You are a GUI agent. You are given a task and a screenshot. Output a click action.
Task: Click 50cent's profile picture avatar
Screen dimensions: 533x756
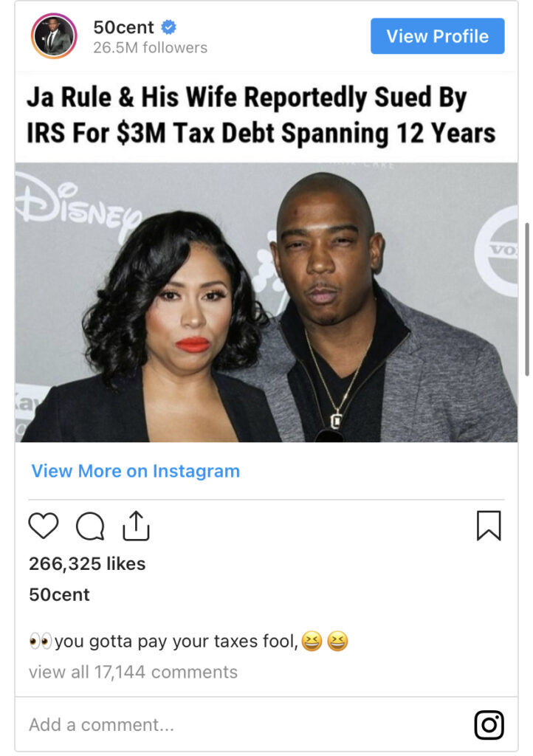pyautogui.click(x=54, y=36)
